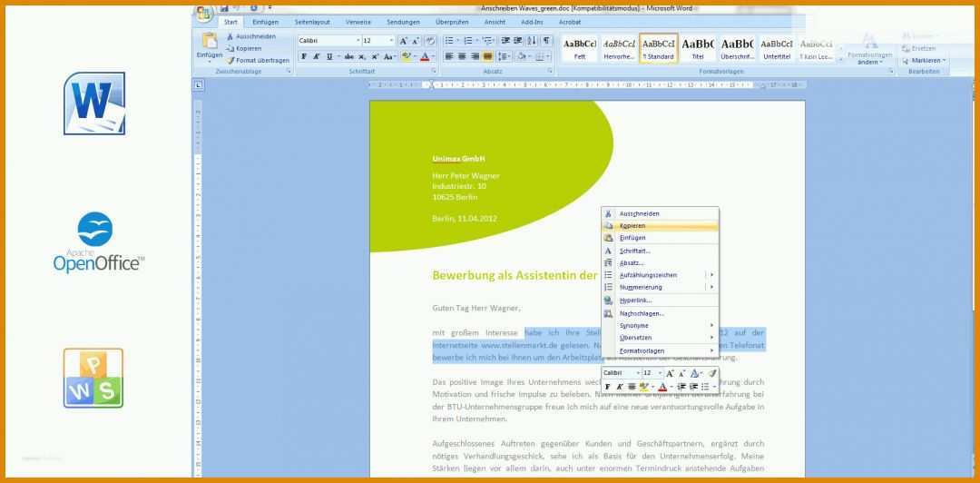Screen dimensions: 980x483
Task: Open the change case Aa dropdown
Action: click(390, 56)
